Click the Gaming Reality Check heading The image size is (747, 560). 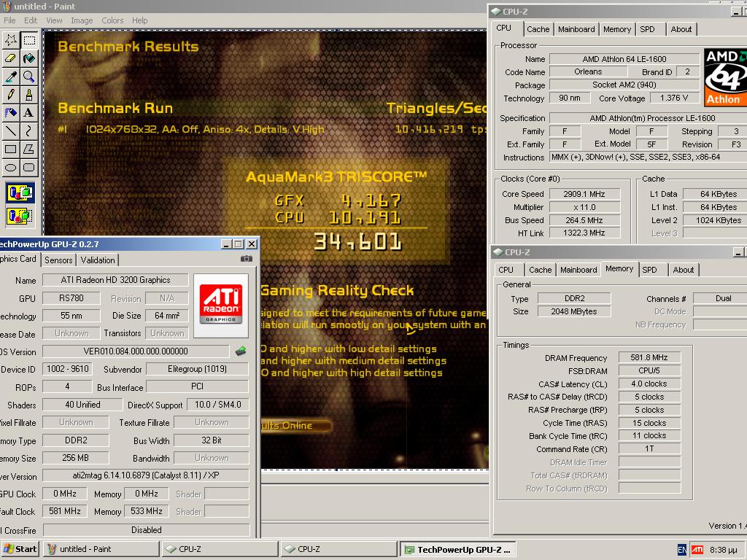pyautogui.click(x=337, y=290)
